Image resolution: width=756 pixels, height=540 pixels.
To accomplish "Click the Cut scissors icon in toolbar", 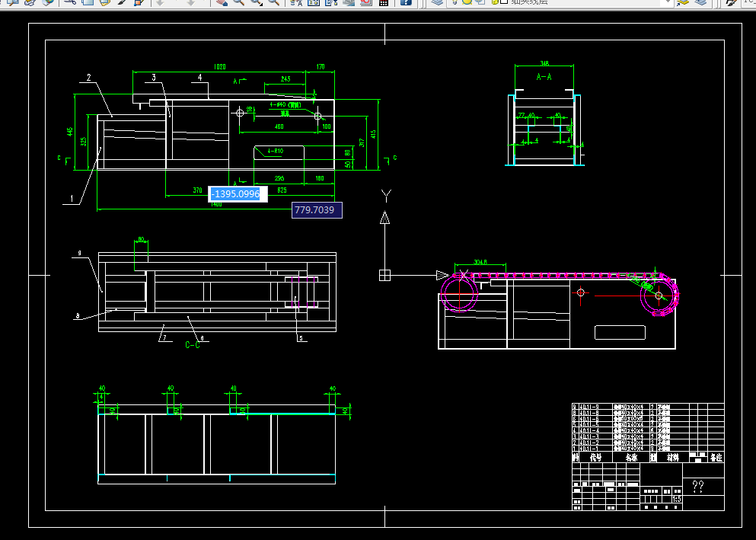I will pyautogui.click(x=70, y=2).
